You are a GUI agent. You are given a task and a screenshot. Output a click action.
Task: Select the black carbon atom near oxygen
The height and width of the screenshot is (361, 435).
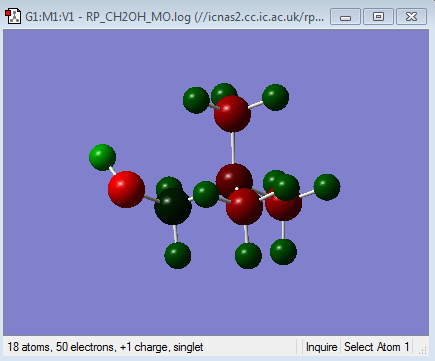point(173,206)
